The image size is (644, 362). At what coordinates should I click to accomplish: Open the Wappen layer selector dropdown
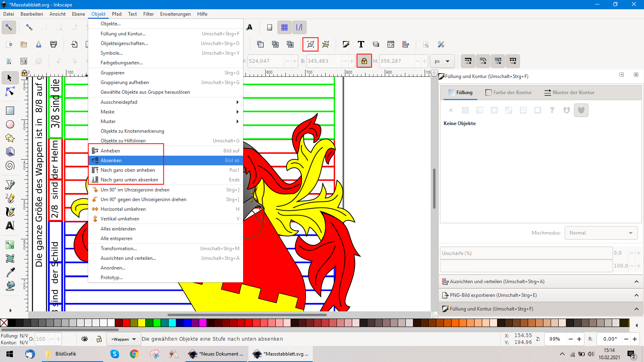point(124,339)
